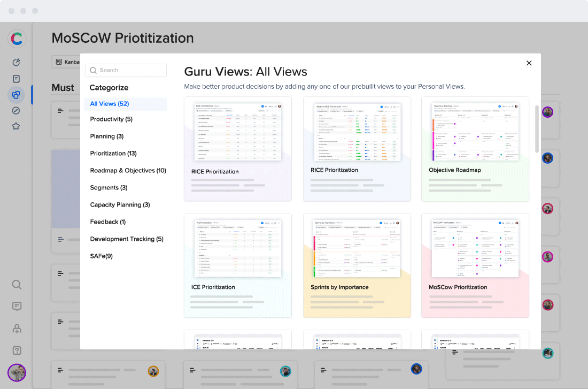Choose the Sprints by Importance view card
Screen dimensions: 588x389
[357, 265]
